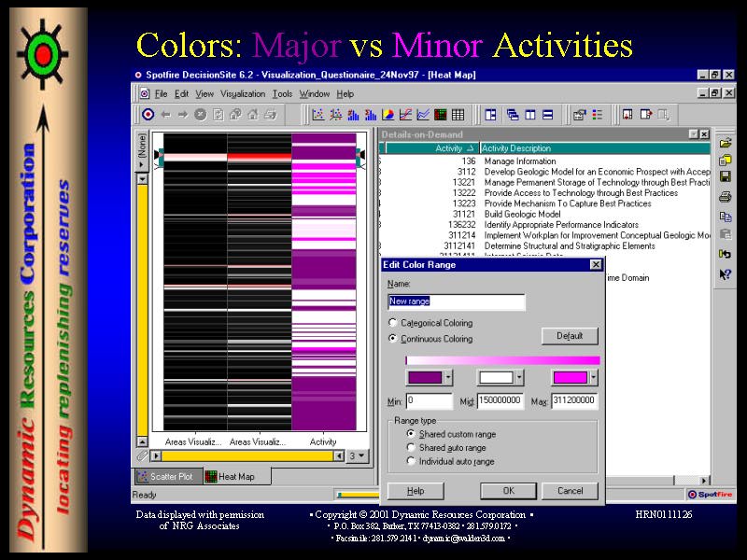Click the Spotfire target icon in toolbar
The width and height of the screenshot is (747, 560).
(x=147, y=115)
